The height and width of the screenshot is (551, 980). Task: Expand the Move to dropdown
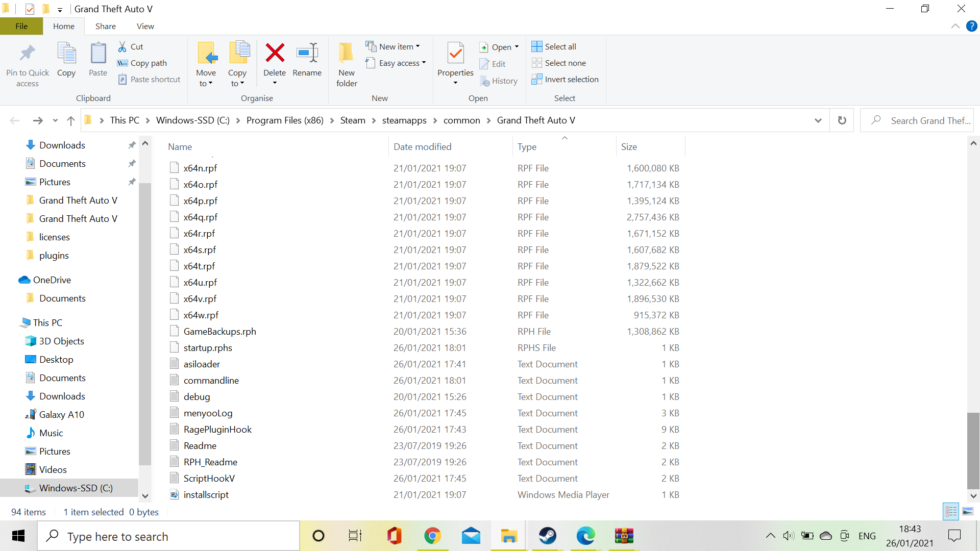pyautogui.click(x=206, y=84)
